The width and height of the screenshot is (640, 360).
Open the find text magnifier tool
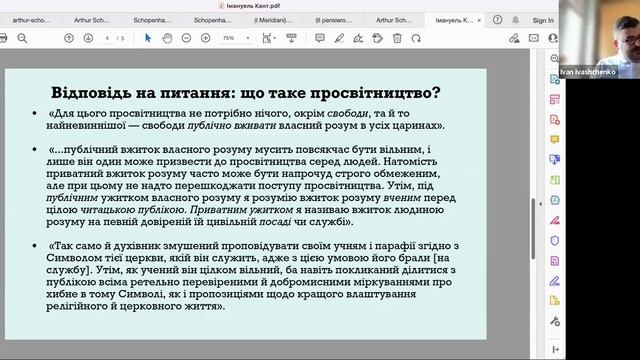[x=22, y=38]
